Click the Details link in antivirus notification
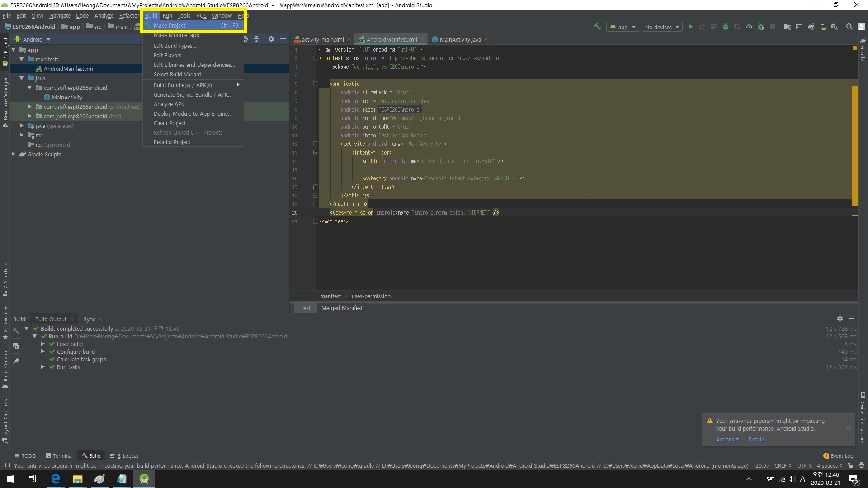868x488 pixels. click(x=756, y=439)
